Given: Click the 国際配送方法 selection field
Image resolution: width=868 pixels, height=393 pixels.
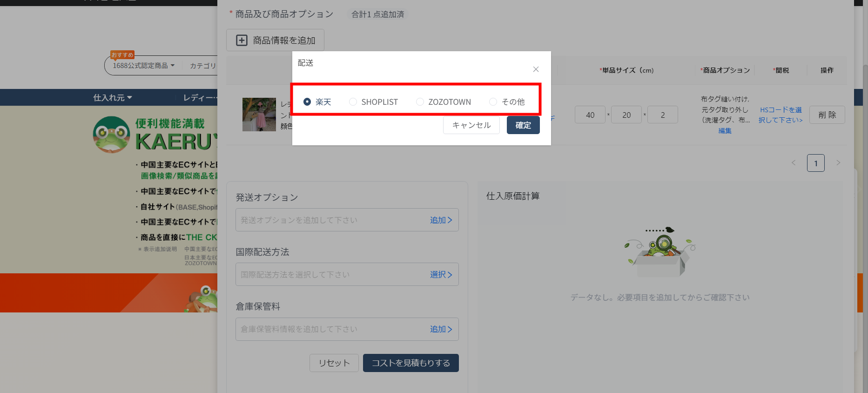Looking at the screenshot, I should pyautogui.click(x=347, y=274).
